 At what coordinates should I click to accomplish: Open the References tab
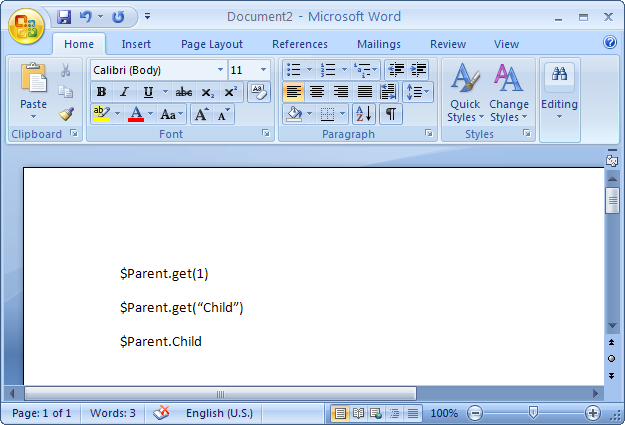[x=300, y=44]
